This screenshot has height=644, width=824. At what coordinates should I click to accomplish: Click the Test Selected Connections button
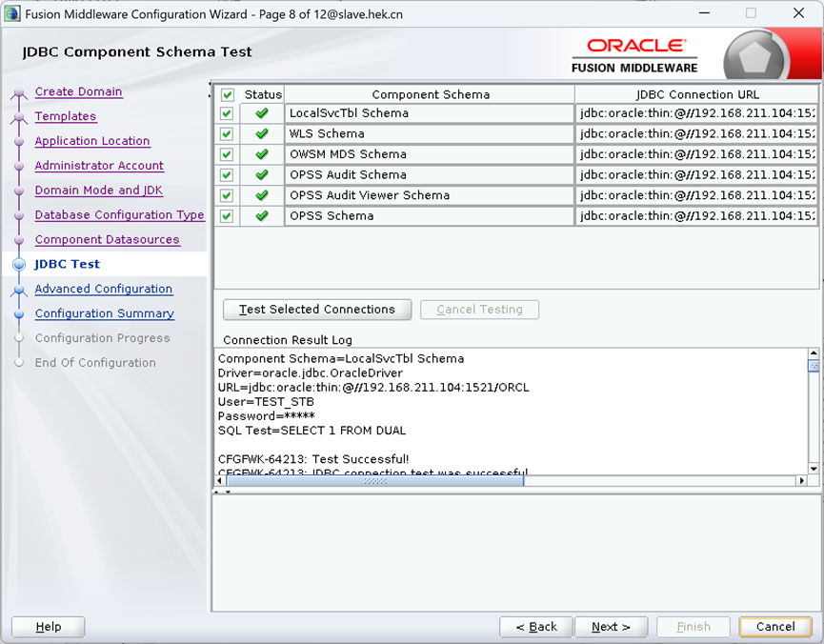pyautogui.click(x=317, y=310)
